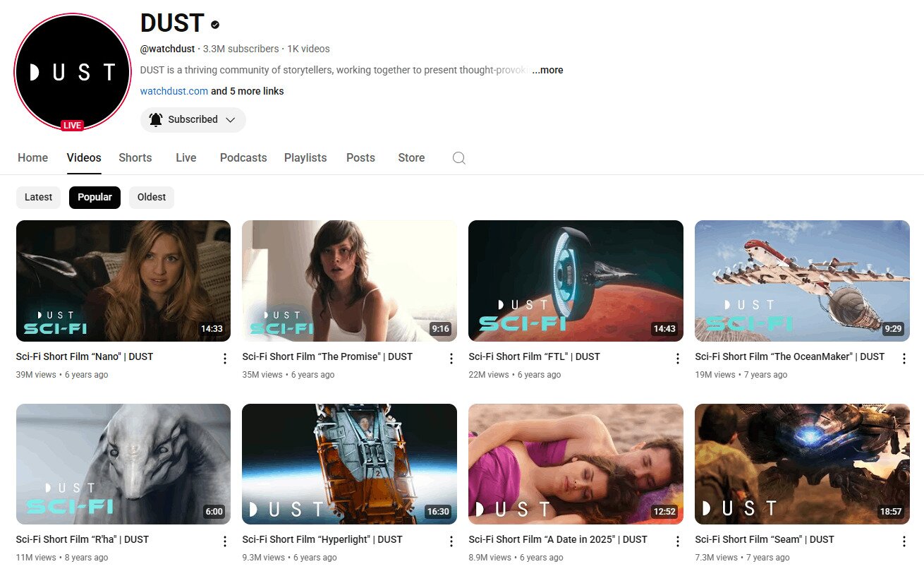
Task: Play the "R'ha" alien thumbnail
Action: coord(123,464)
